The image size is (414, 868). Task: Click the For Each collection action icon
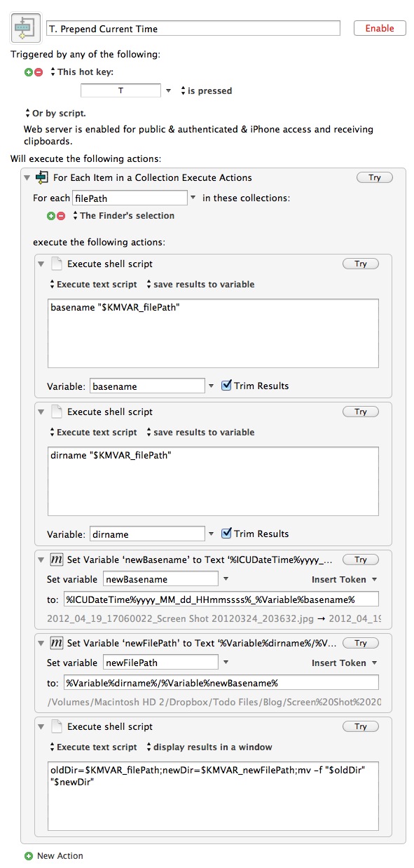point(42,177)
